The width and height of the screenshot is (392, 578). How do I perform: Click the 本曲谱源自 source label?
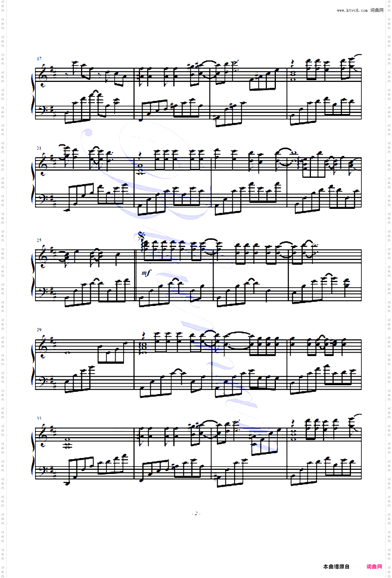point(336,567)
